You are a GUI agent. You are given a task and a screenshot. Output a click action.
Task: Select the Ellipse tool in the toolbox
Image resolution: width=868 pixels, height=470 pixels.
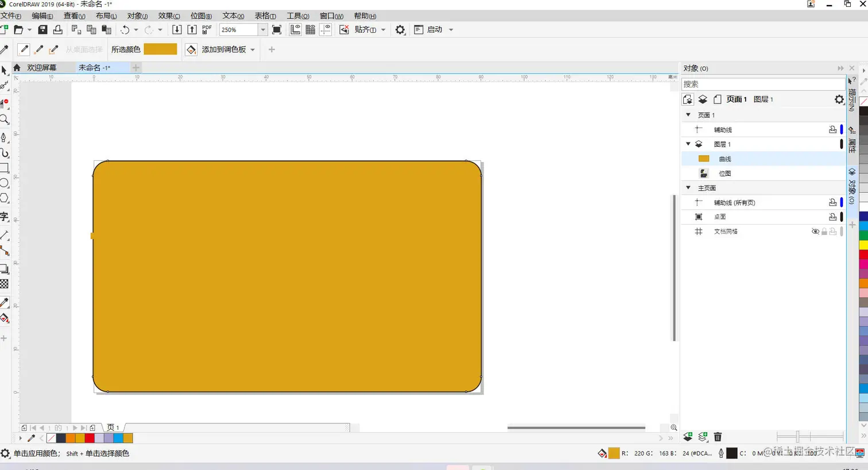click(4, 183)
